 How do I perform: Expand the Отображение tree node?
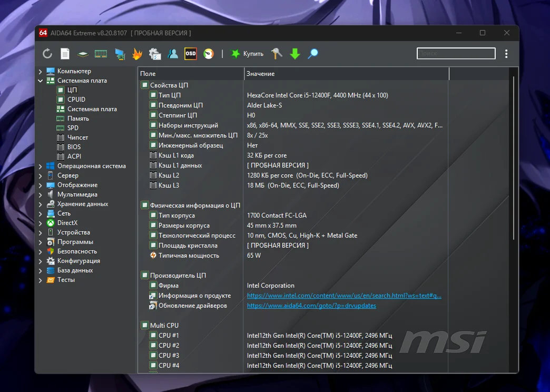(41, 185)
